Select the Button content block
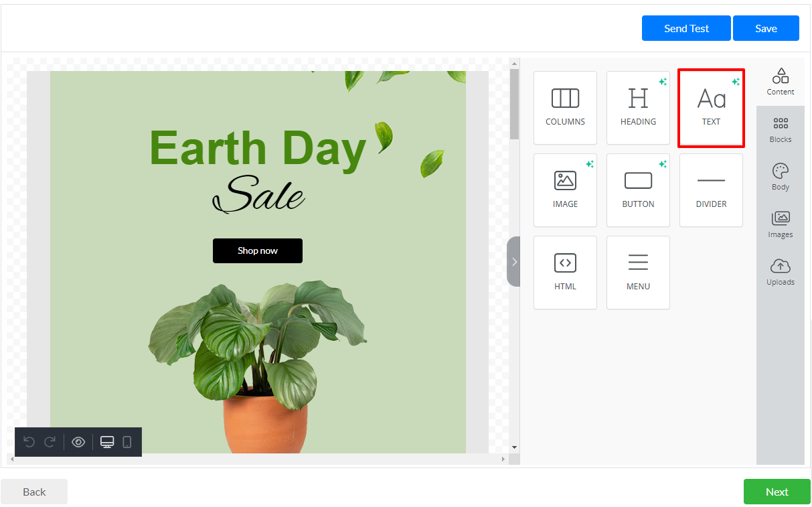 [x=638, y=190]
